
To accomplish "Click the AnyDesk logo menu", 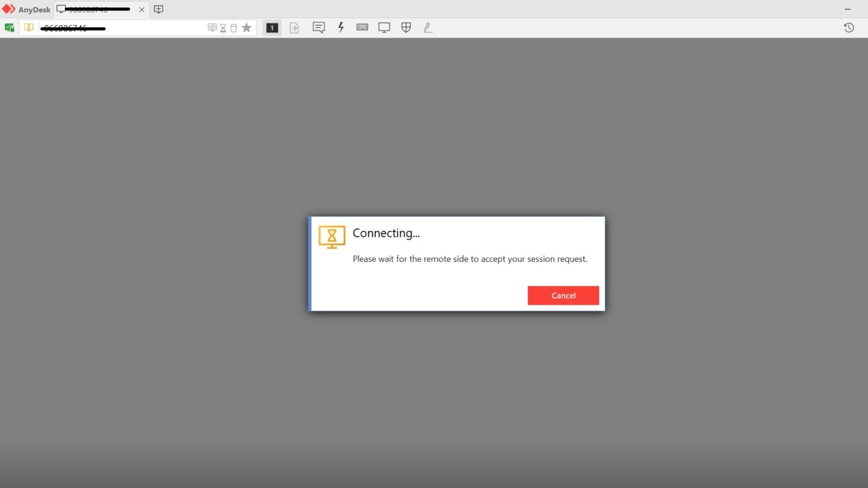I will pos(25,9).
